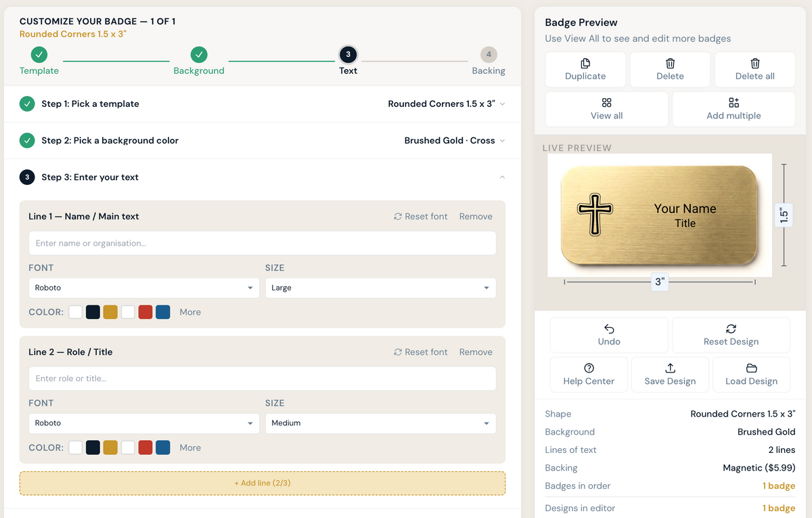Pick the red color for Line 1
Viewport: 812px width, 518px height.
pyautogui.click(x=145, y=312)
